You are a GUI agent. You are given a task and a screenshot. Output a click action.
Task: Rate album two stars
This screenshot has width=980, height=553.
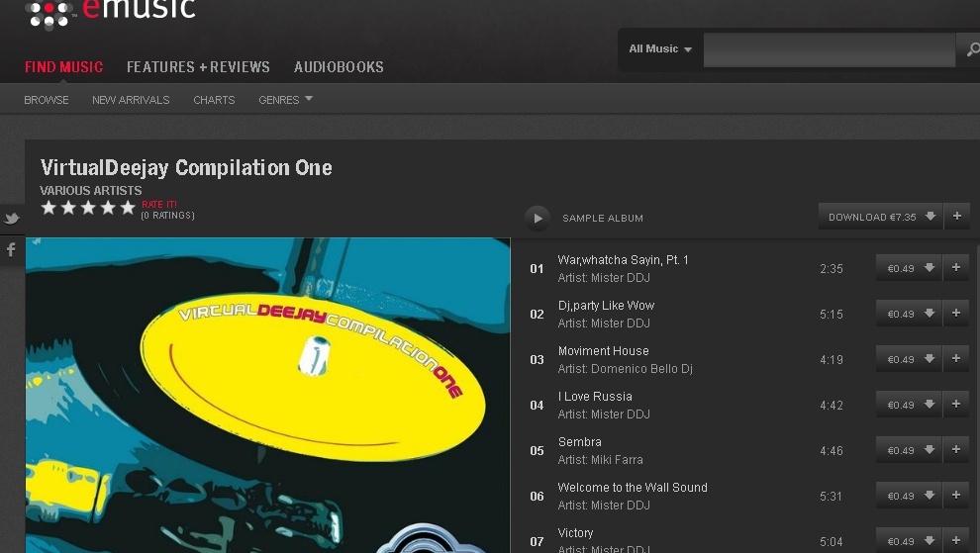68,208
